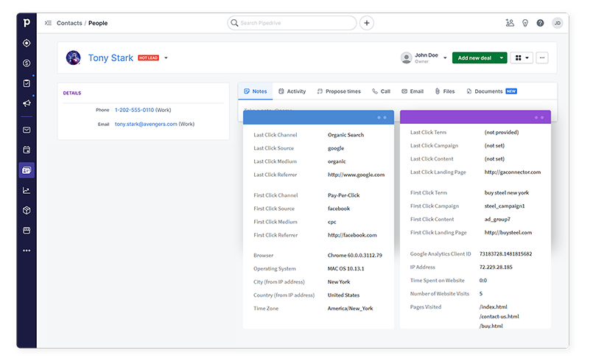Click the tony.stark@avengers.com email link
This screenshot has height=364, width=593.
146,124
